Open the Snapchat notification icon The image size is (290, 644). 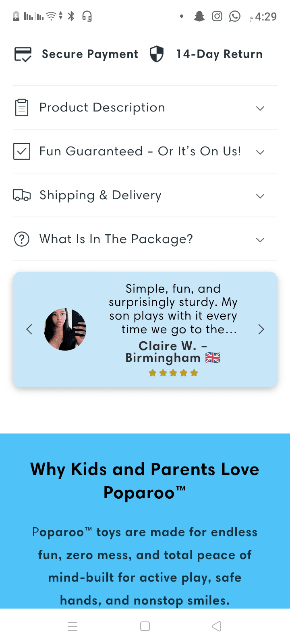click(x=199, y=17)
